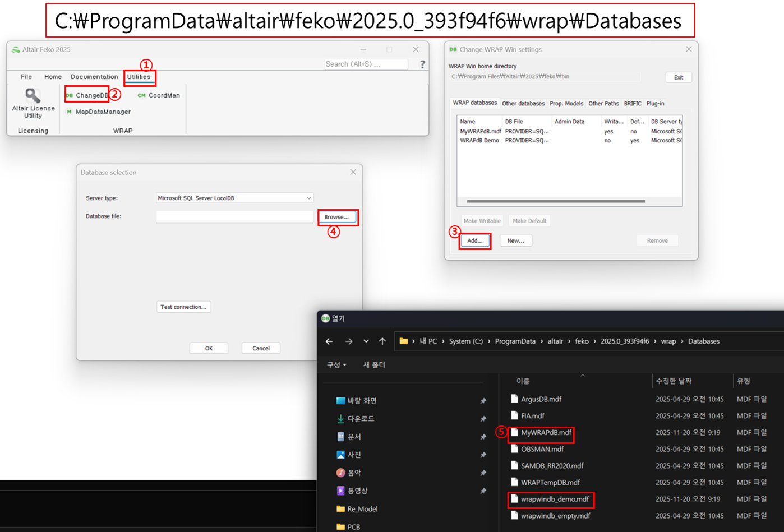Screen dimensions: 784x532
Task: Open the Other databases tab
Action: (x=523, y=104)
